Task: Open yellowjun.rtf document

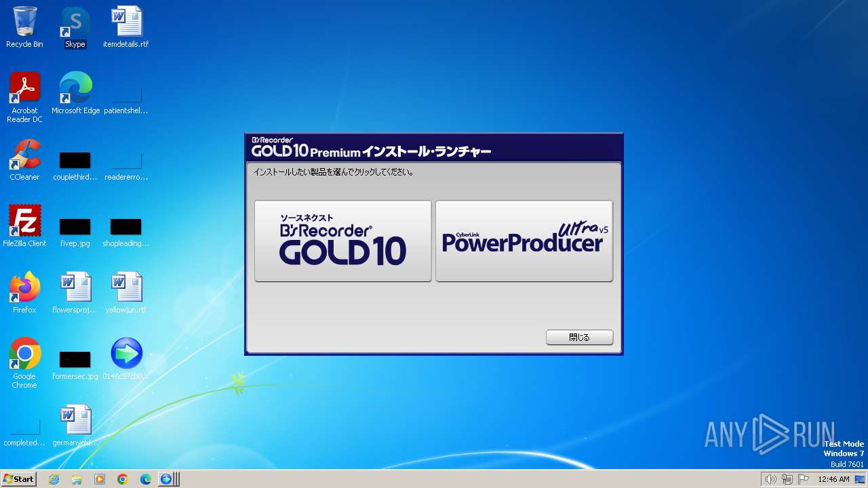Action: [x=126, y=292]
